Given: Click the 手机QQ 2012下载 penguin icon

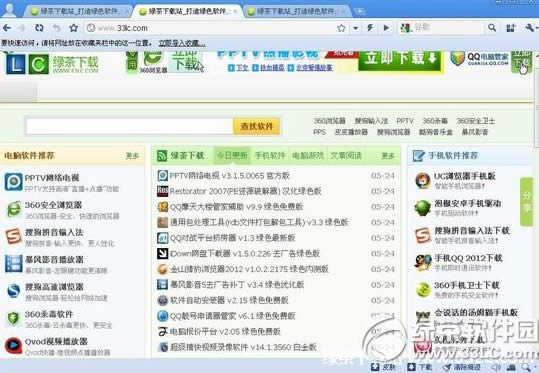Looking at the screenshot, I should point(423,263).
